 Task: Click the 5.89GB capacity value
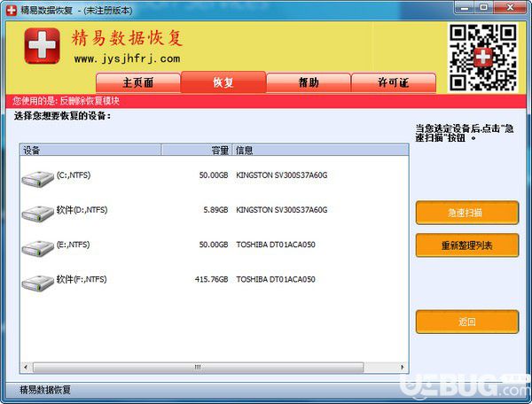[x=215, y=210]
